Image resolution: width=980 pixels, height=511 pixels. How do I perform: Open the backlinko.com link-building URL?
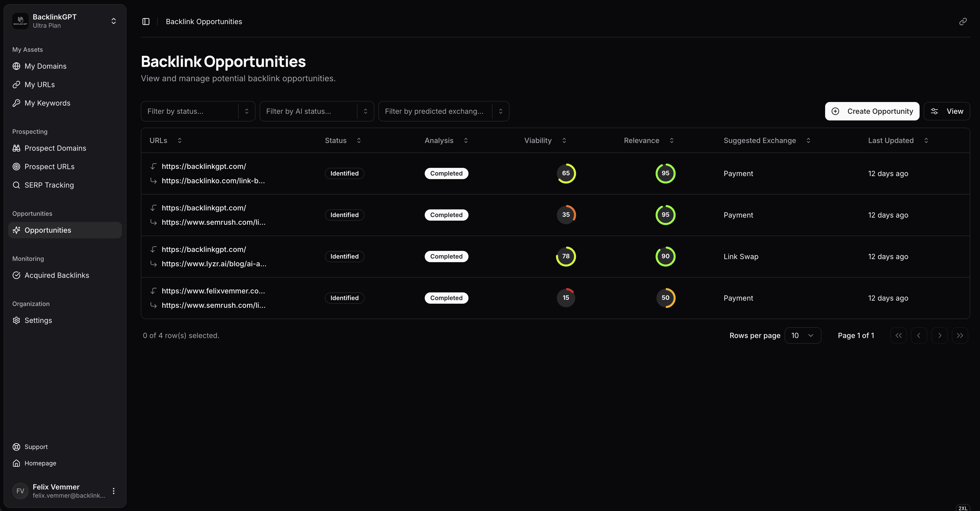pos(213,181)
